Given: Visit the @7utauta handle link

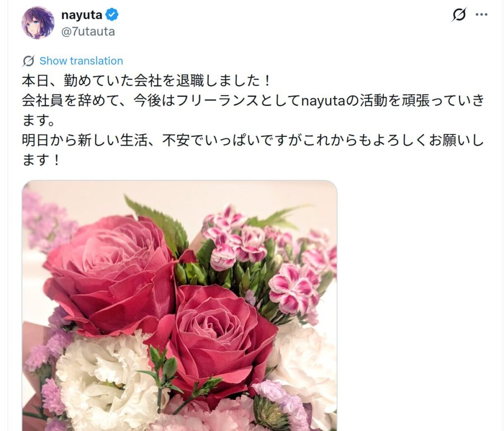Looking at the screenshot, I should click(88, 32).
